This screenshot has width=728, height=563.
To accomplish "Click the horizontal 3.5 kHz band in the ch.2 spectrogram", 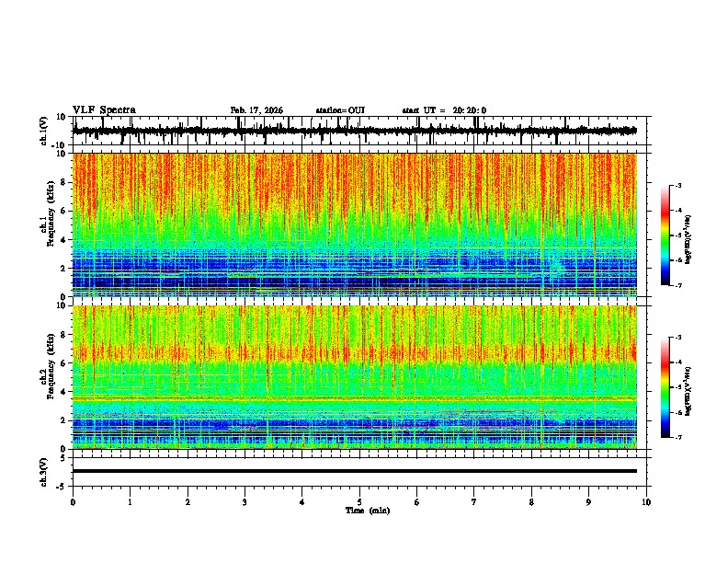I will tap(355, 398).
